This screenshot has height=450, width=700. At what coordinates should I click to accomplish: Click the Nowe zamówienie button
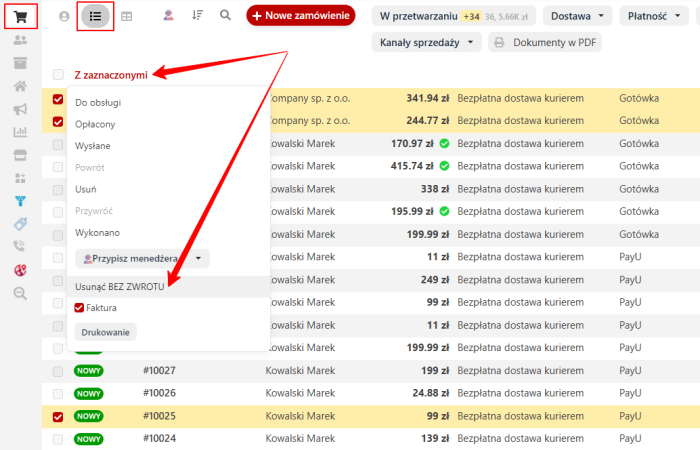tap(301, 16)
